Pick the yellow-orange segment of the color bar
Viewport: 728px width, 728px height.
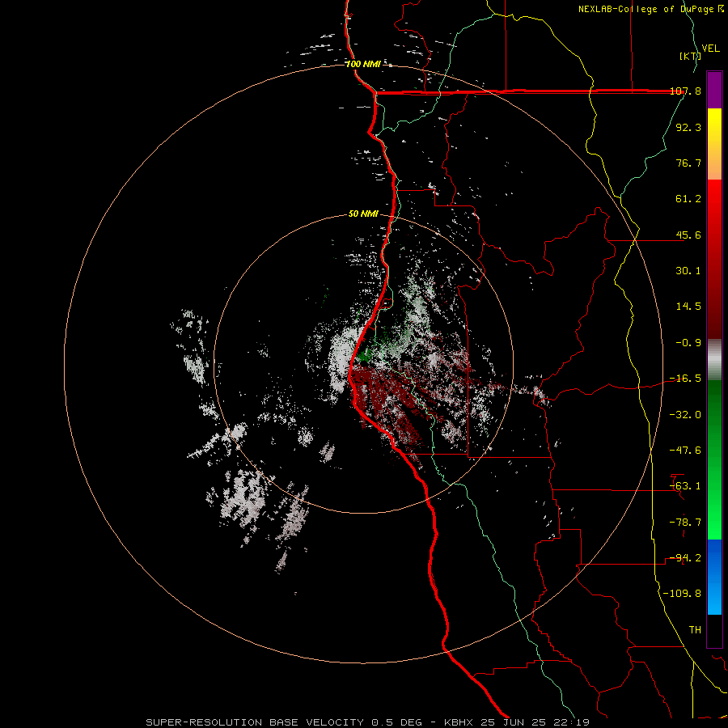tap(714, 144)
